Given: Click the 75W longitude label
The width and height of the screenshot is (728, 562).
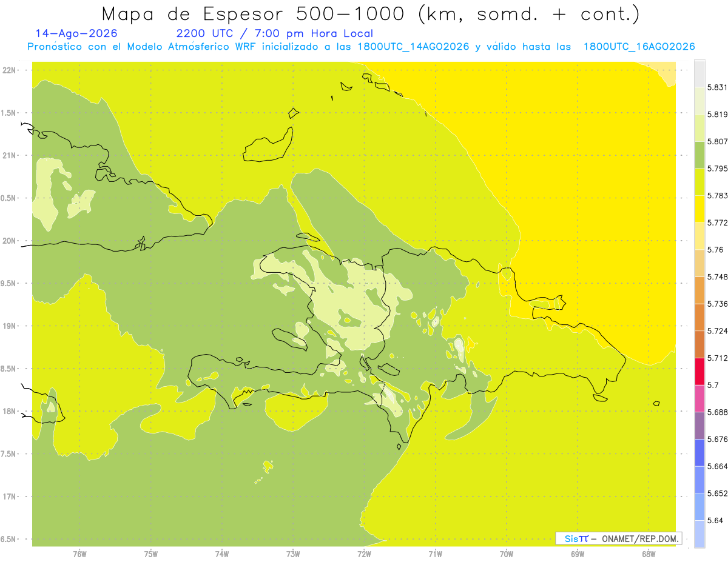Looking at the screenshot, I should 151,554.
